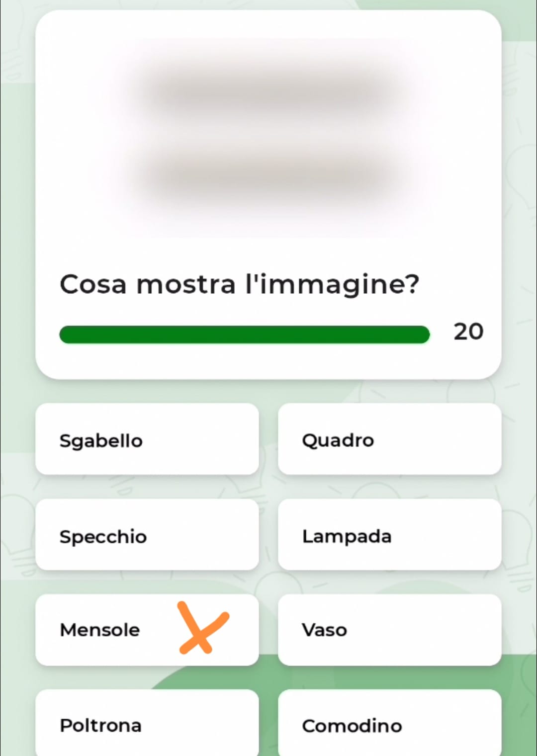537x756 pixels.
Task: Select the "Sgabello" answer
Action: [147, 439]
